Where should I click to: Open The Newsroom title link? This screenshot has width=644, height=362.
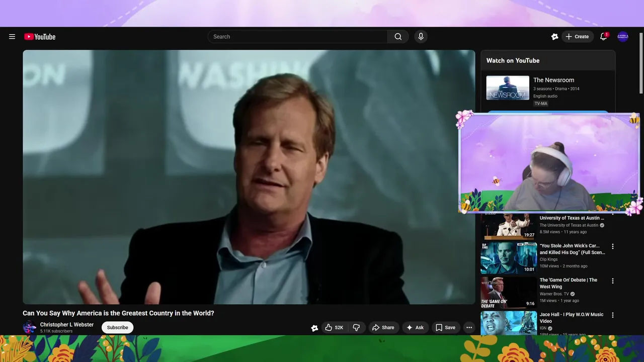tap(553, 80)
